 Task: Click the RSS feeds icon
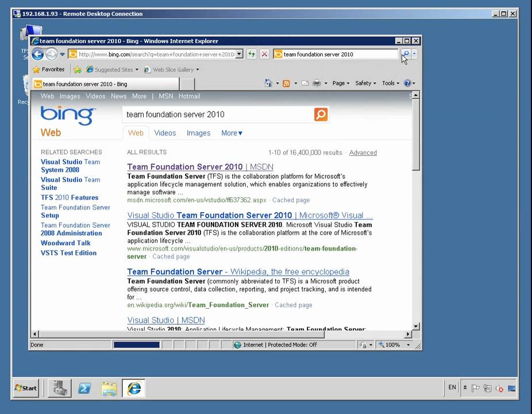pos(286,83)
